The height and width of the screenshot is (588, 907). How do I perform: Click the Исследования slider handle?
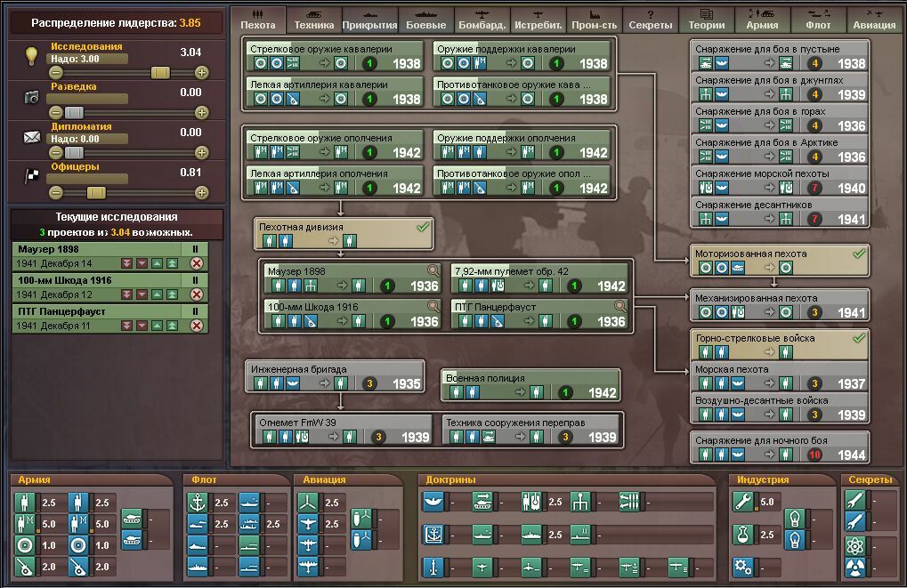point(160,72)
